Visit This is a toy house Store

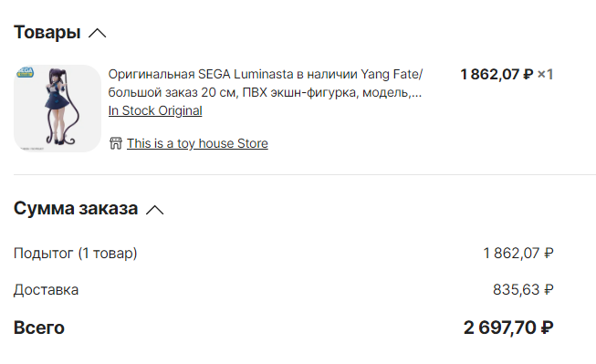point(197,143)
